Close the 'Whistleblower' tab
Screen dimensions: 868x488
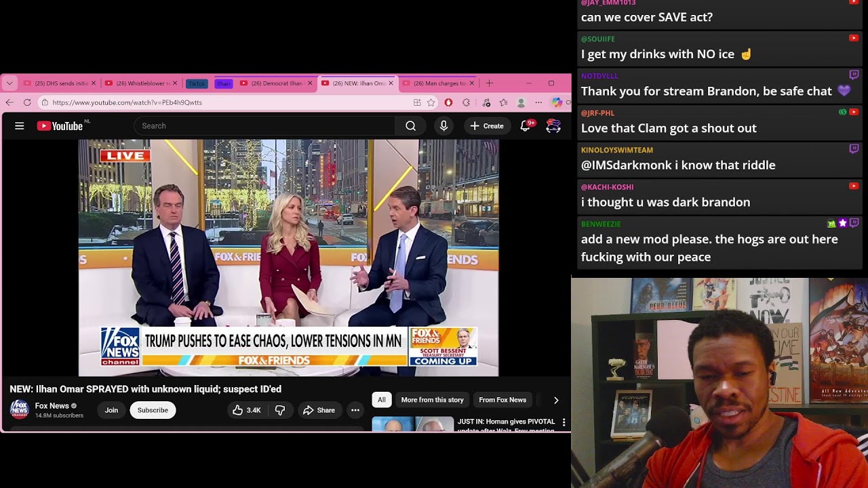[x=175, y=83]
